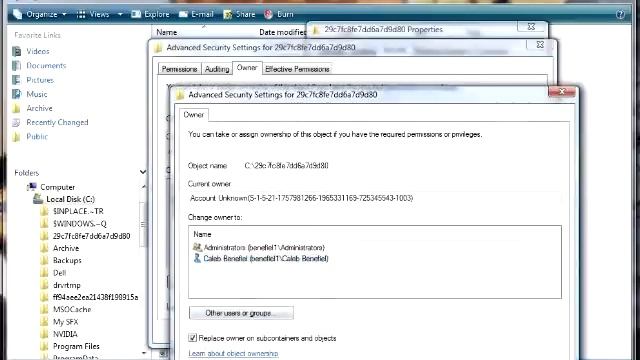
Task: Click the E-mail toolbar button
Action: point(196,14)
